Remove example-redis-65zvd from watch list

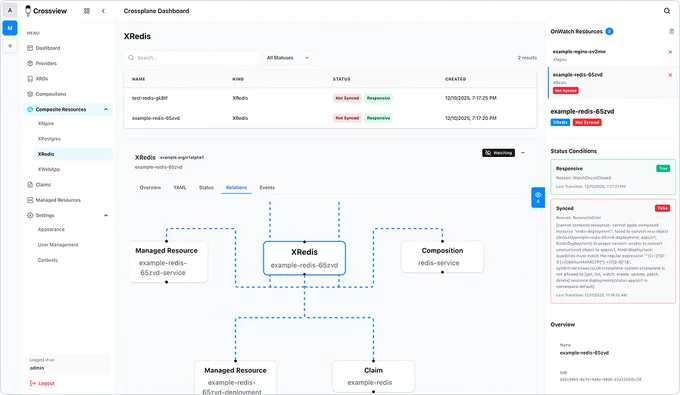click(670, 75)
